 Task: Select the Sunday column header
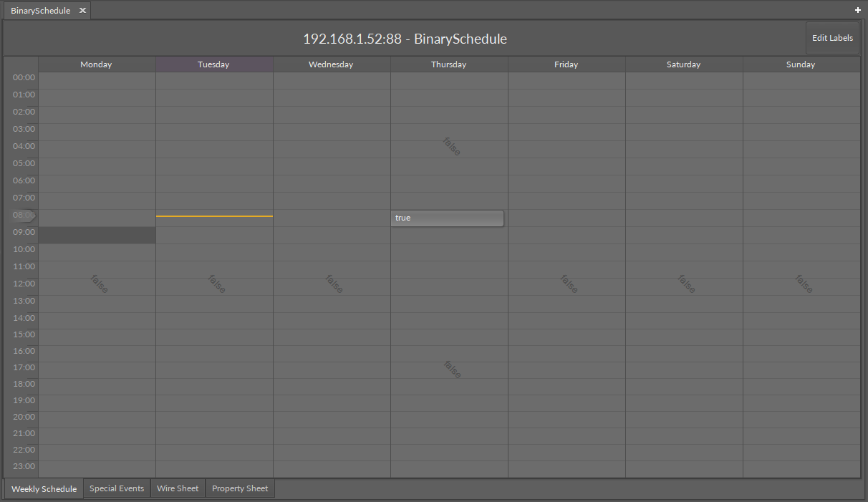800,64
